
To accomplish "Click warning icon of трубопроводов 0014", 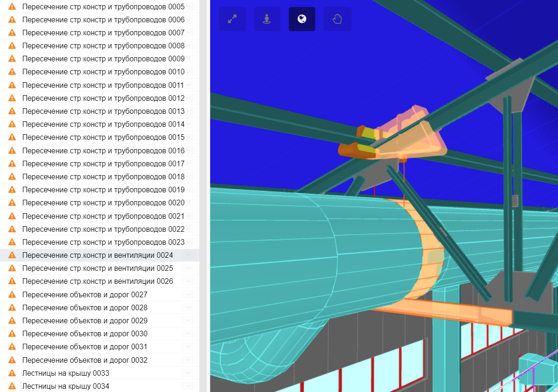I will tap(12, 124).
